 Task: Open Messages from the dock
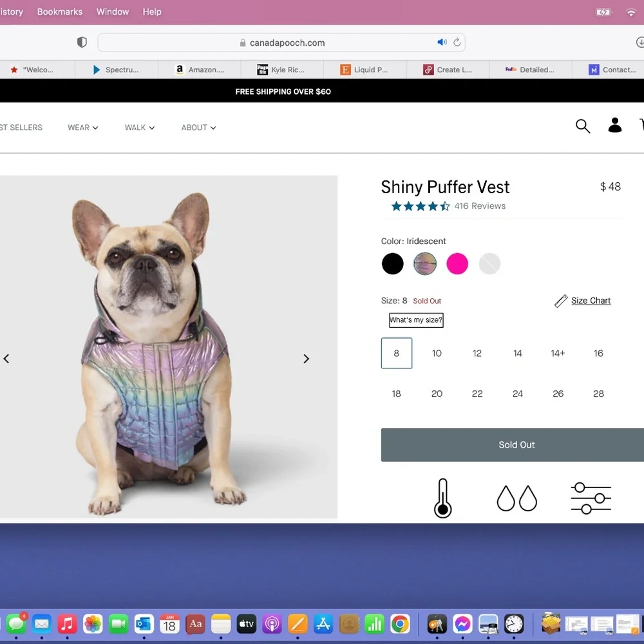click(x=16, y=624)
